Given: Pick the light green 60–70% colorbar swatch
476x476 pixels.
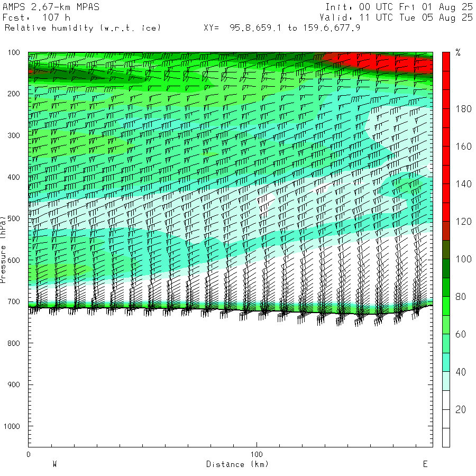Looking at the screenshot, I should click(446, 325).
